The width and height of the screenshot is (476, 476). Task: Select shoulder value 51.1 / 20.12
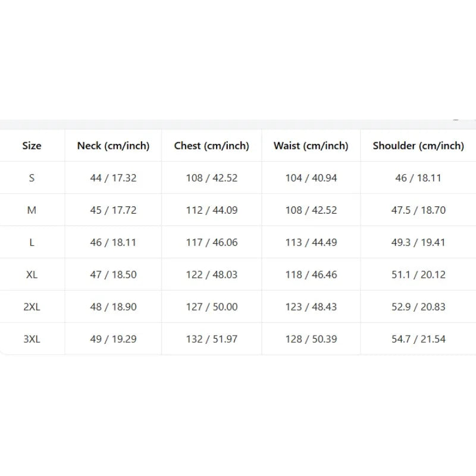418,274
